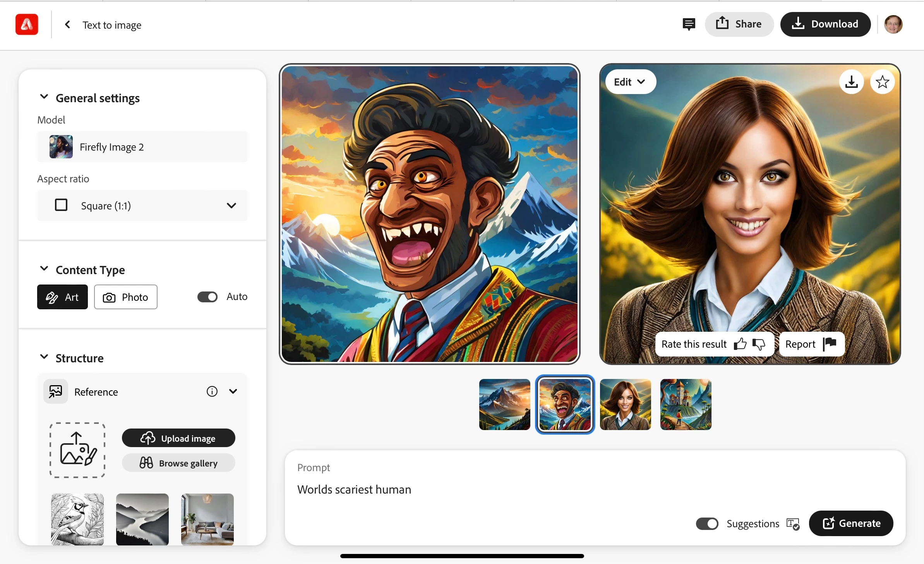Open Reference info icon
The height and width of the screenshot is (564, 924).
point(212,391)
